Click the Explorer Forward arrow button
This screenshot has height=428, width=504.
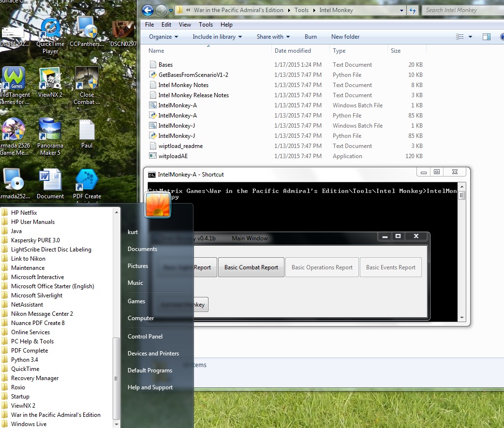coord(161,11)
